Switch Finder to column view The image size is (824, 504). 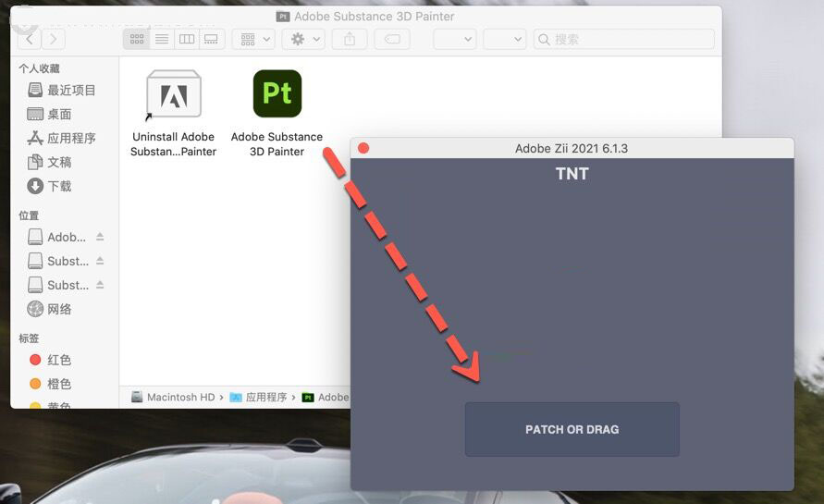click(187, 39)
